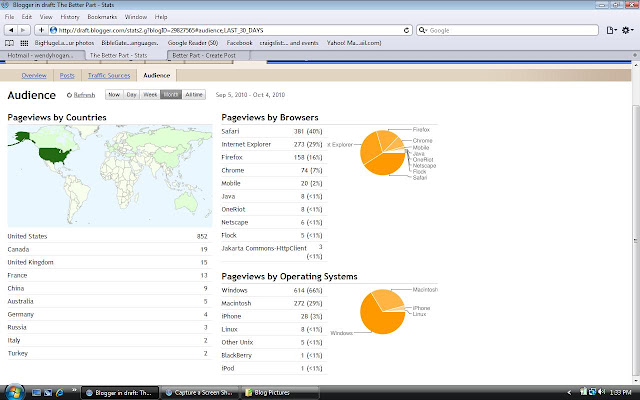Viewport: 640px width, 400px height.
Task: Select the Month time range
Action: tap(171, 95)
